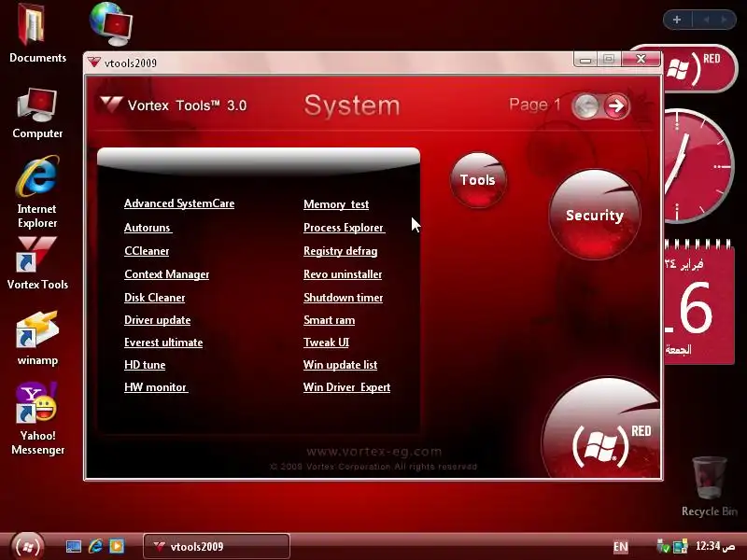The width and height of the screenshot is (747, 560).
Task: Open the Registry defrag link
Action: 340,251
